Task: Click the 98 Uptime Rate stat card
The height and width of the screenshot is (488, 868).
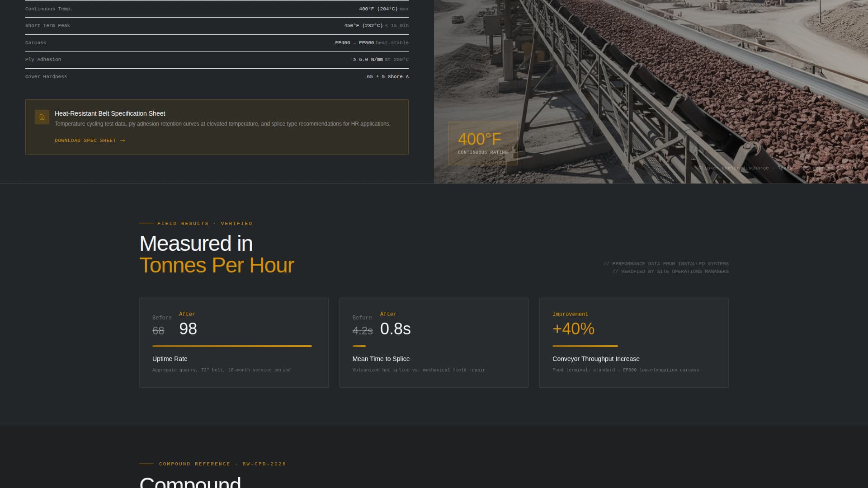Action: (x=234, y=342)
